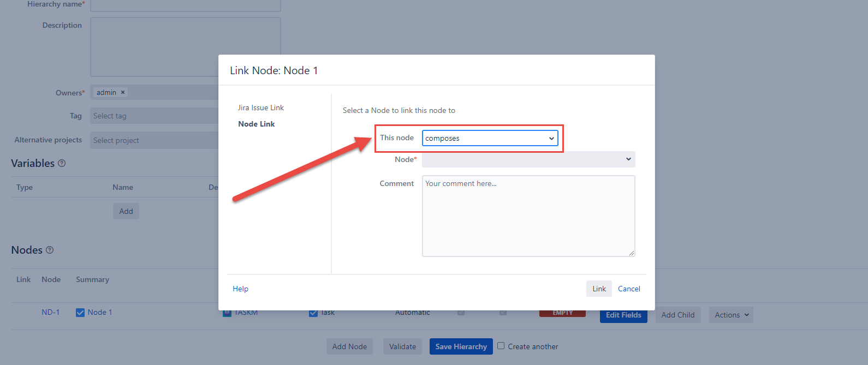Viewport: 868px width, 365px height.
Task: Open the 'This node' link type dropdown
Action: tap(490, 138)
